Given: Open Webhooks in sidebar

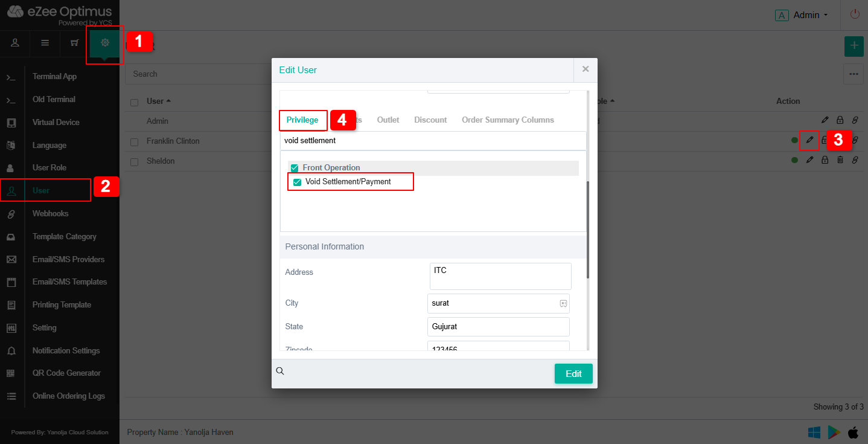Looking at the screenshot, I should pyautogui.click(x=50, y=213).
